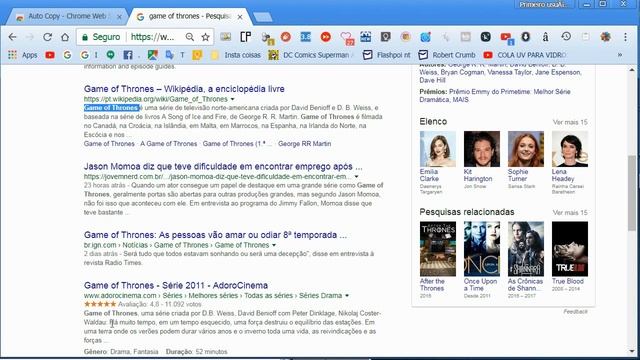Select the game of thrones search tab

point(189,16)
